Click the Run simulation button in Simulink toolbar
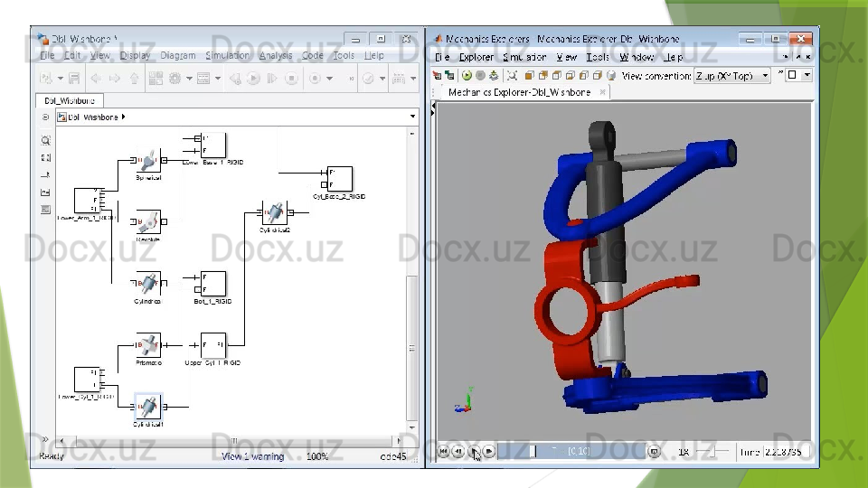This screenshot has height=488, width=868. pyautogui.click(x=253, y=79)
